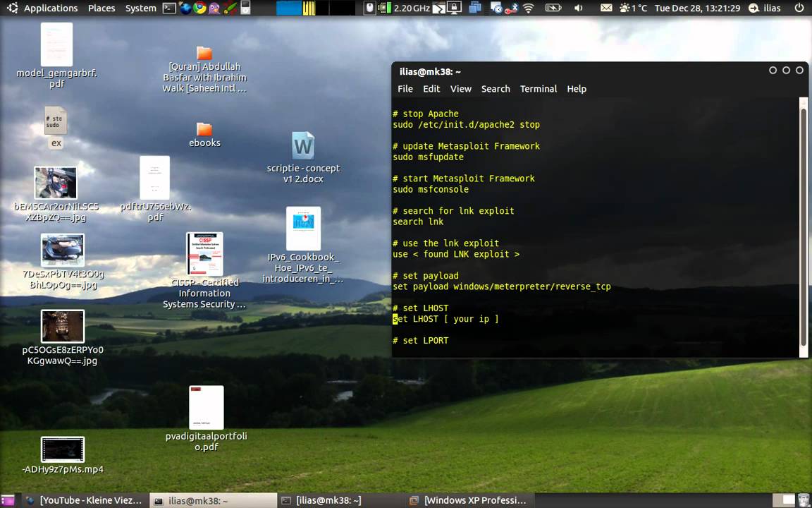Switch to Windows XP Professional taskbar window
This screenshot has height=508, width=812.
[469, 500]
